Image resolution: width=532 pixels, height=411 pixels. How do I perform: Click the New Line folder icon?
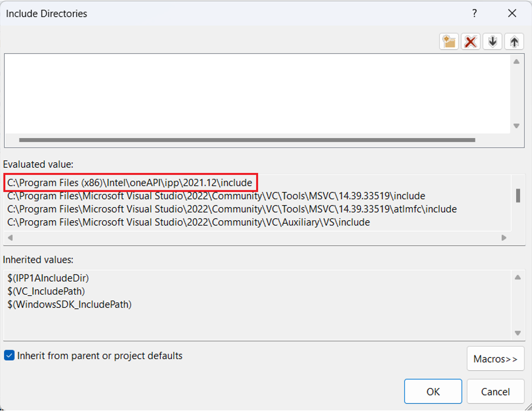tap(449, 41)
